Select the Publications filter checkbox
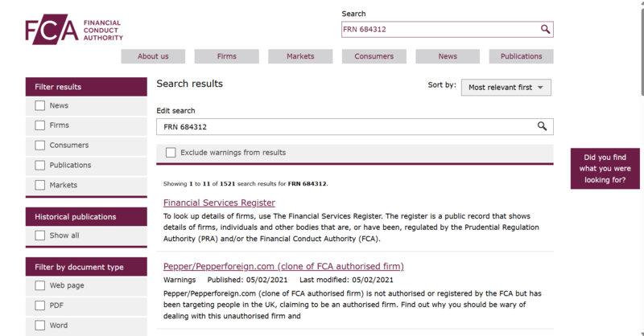This screenshot has height=336, width=644. coord(40,166)
